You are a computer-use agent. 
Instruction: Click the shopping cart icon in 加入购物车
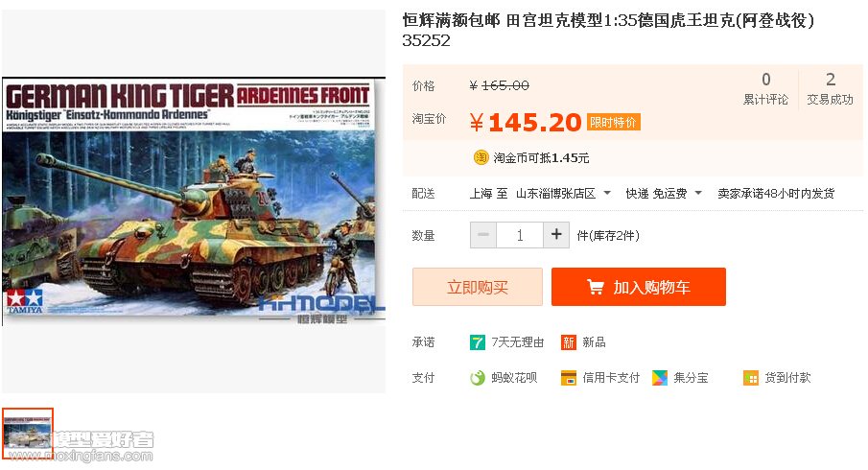click(596, 287)
